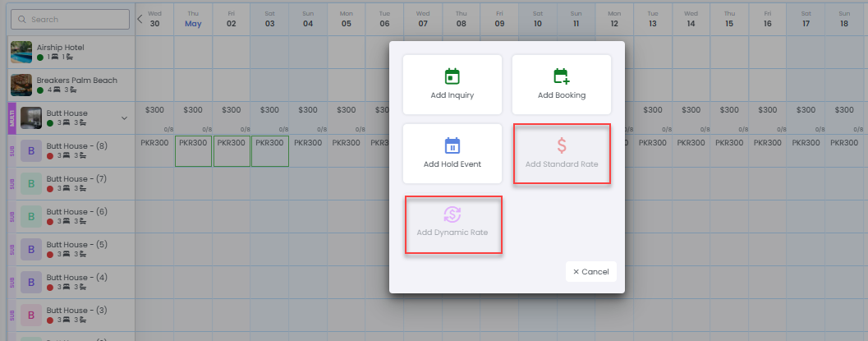This screenshot has width=868, height=341.
Task: Select the Fri 16 date header
Action: (x=767, y=19)
